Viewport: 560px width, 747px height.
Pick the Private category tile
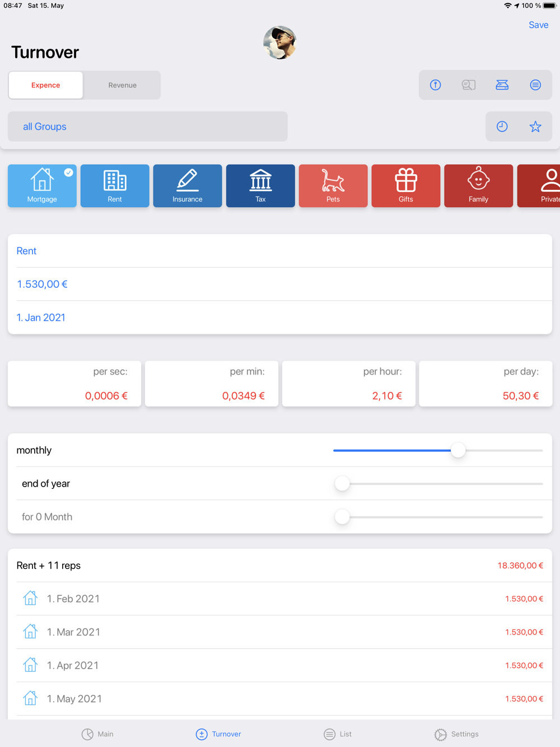(539, 186)
